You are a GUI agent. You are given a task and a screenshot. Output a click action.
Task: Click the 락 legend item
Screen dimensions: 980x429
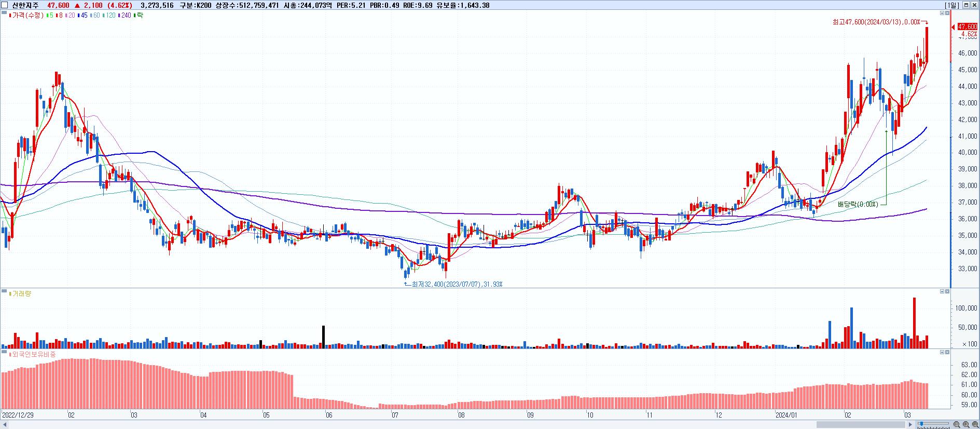tap(139, 16)
